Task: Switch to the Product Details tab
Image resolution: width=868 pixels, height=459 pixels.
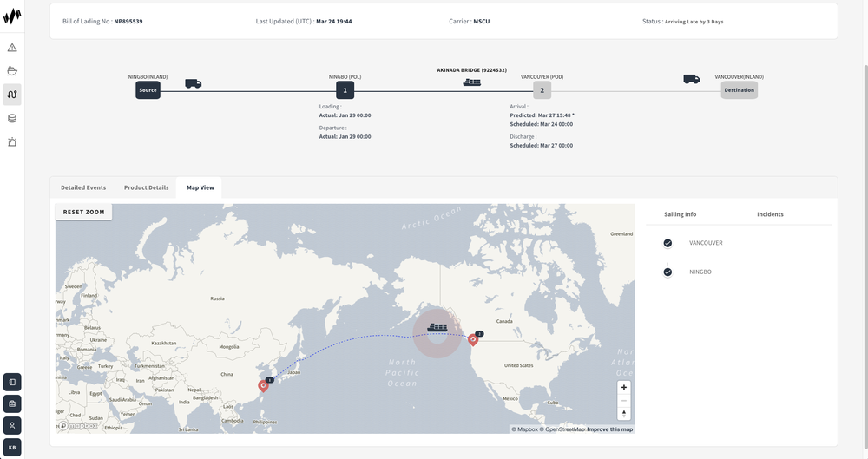Action: point(146,187)
